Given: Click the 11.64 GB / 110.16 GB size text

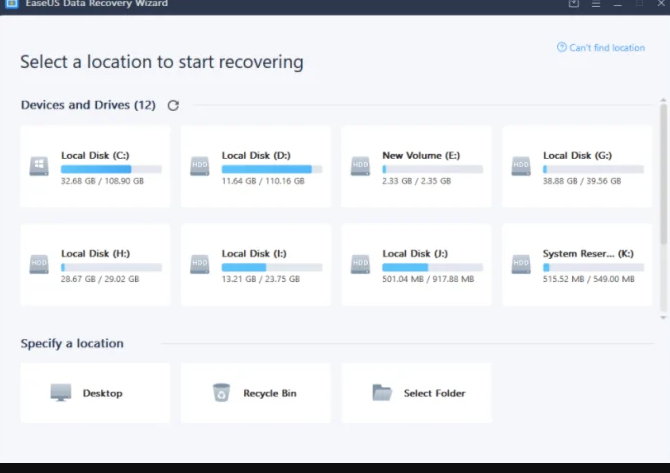Looking at the screenshot, I should [263, 181].
